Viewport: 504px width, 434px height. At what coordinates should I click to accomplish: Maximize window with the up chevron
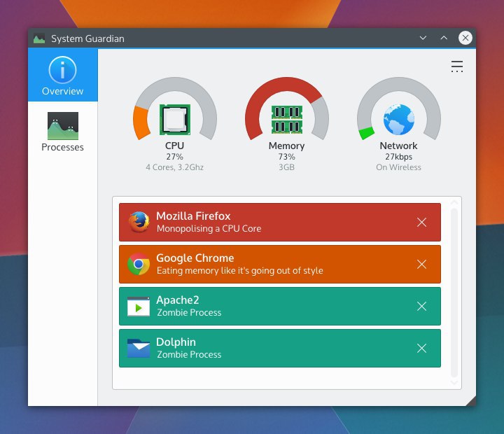444,38
